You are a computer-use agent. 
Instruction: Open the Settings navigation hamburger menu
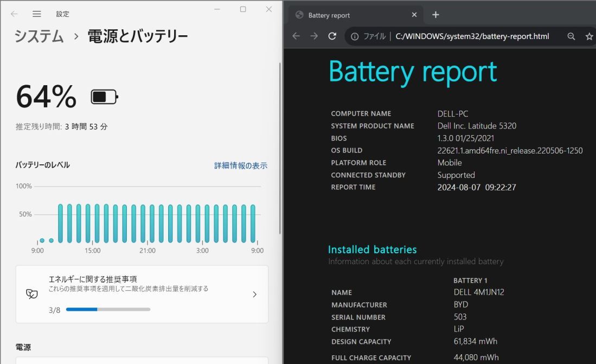pos(36,14)
